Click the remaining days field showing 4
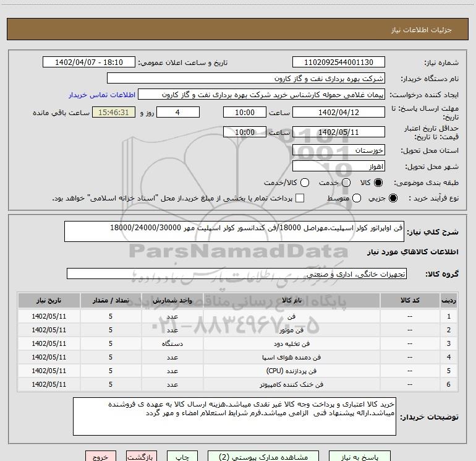The height and width of the screenshot is (461, 476). [x=178, y=112]
